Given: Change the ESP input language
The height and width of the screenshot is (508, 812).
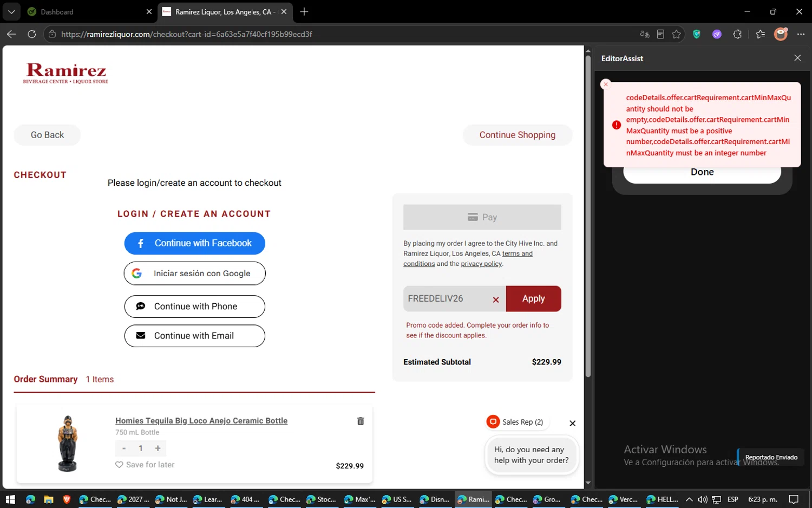Looking at the screenshot, I should click(733, 499).
